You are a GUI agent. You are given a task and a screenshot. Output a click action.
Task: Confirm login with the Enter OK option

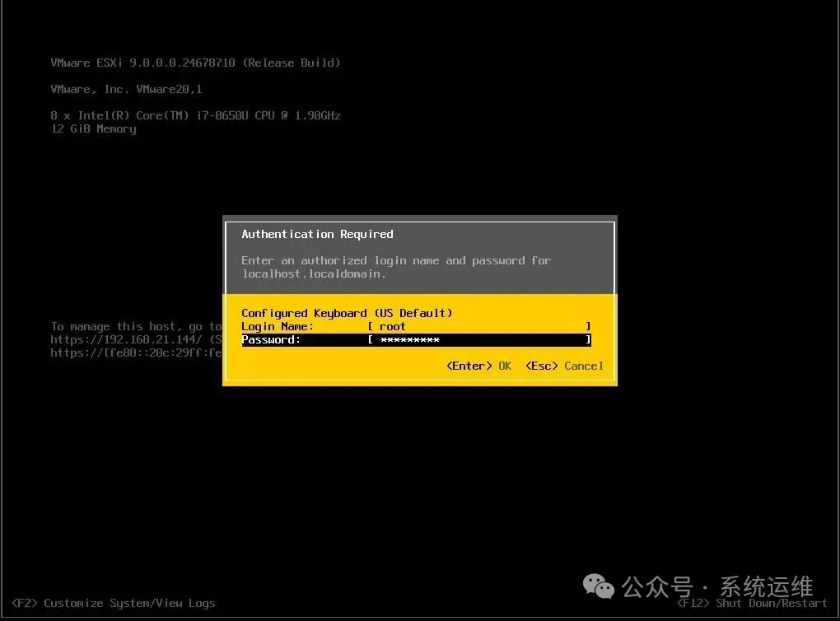point(479,366)
